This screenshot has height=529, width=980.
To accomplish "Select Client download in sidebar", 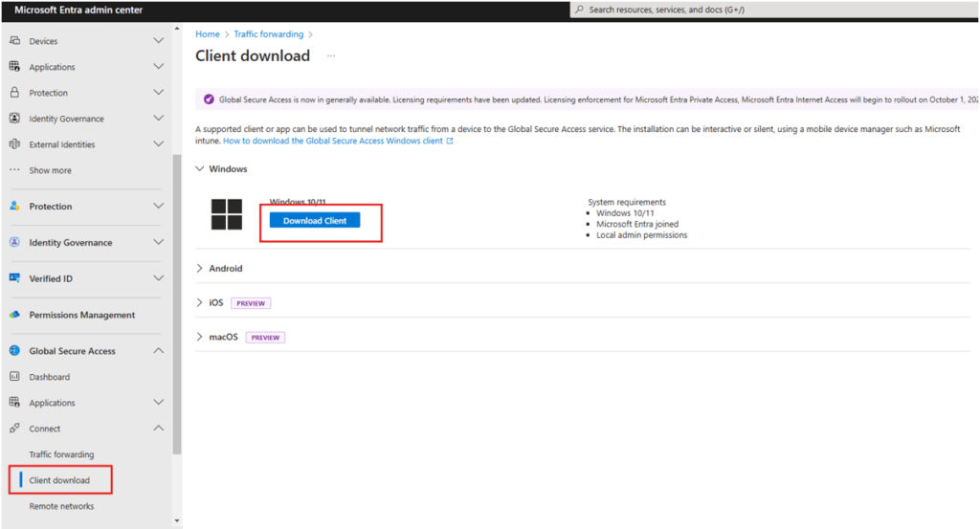I will pyautogui.click(x=59, y=480).
